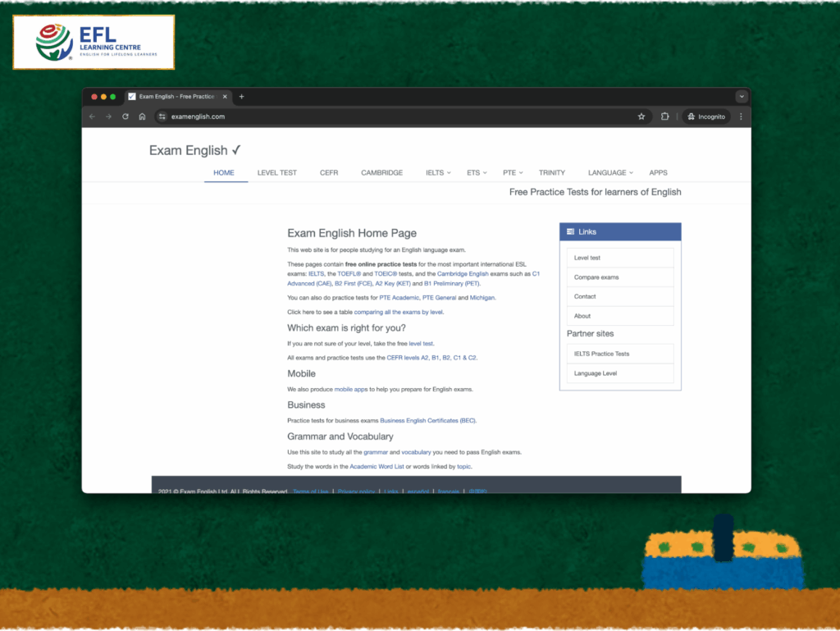
Task: Click the examenglish.com address bar
Action: pos(396,117)
